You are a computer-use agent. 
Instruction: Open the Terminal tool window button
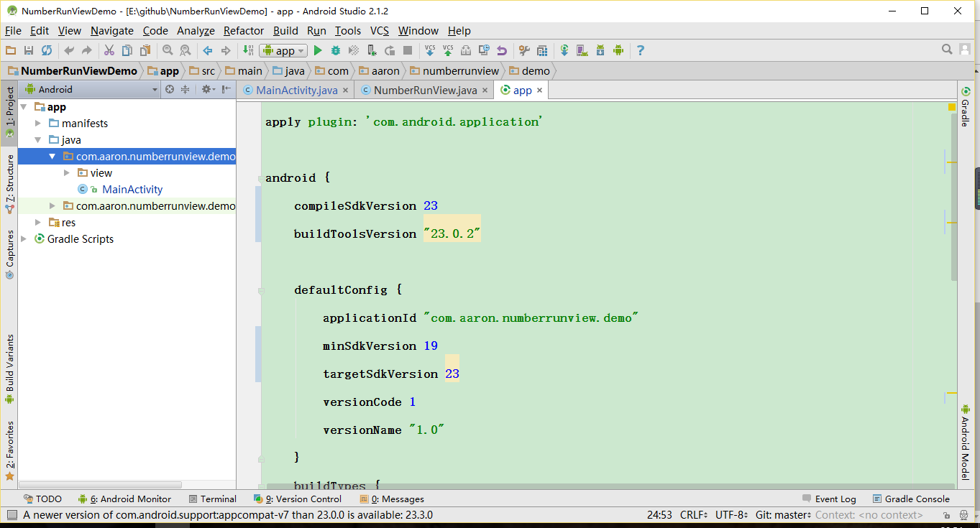pos(212,499)
